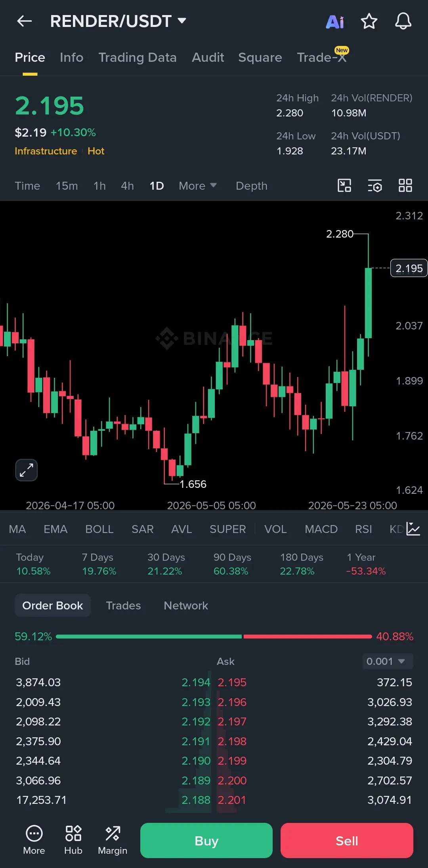The height and width of the screenshot is (868, 428).
Task: Select the 1h chart interval
Action: (99, 186)
